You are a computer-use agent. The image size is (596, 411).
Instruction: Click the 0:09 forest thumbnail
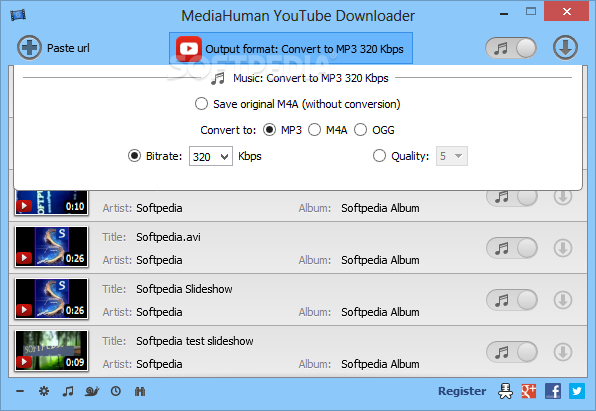[x=51, y=350]
